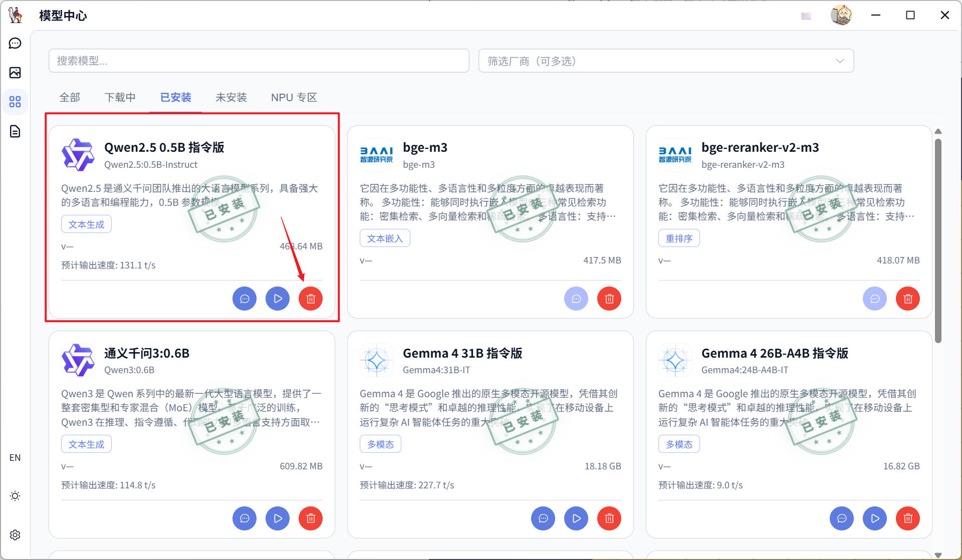Click the 多模态 tag on Gemma 4 26B-A4B
962x560 pixels.
click(679, 444)
